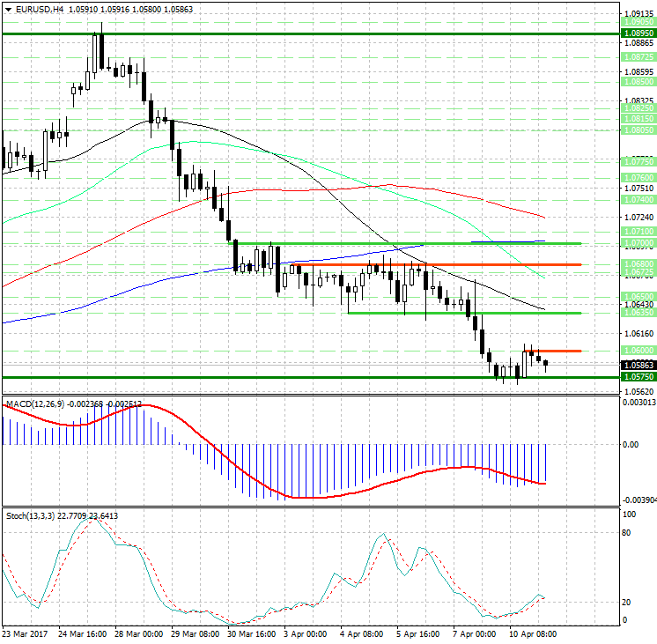The width and height of the screenshot is (657, 644).
Task: Click the 1.08050 level price label
Action: (x=639, y=130)
